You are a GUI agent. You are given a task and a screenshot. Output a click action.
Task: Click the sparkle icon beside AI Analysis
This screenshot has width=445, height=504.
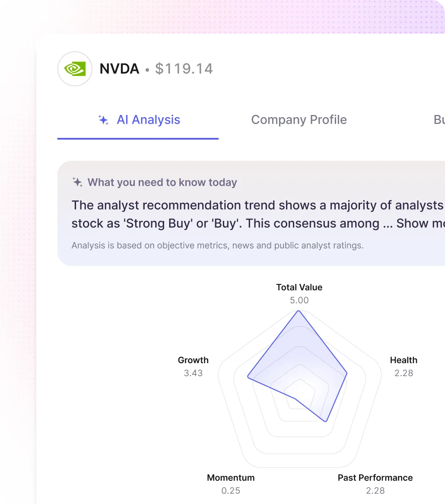coord(103,120)
